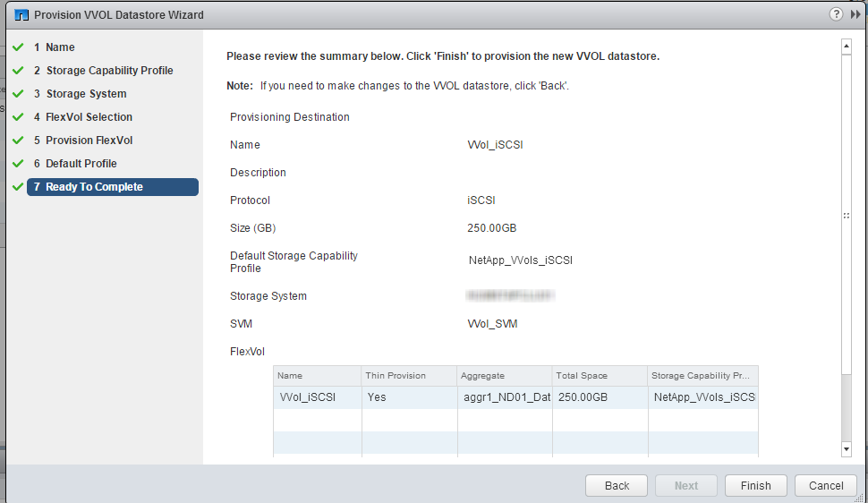
Task: Open the Storage Capability Profile step
Action: coord(109,71)
